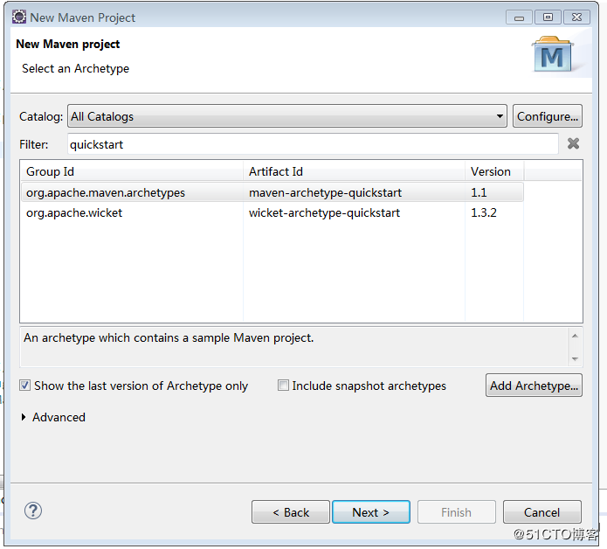
Task: Click the Add Archetype... button
Action: pyautogui.click(x=534, y=385)
